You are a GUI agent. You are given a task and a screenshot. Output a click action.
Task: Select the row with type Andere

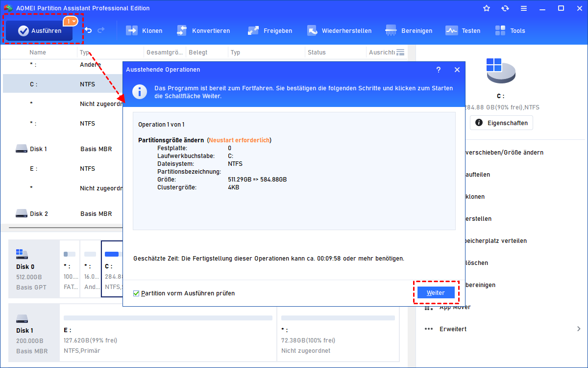(63, 64)
